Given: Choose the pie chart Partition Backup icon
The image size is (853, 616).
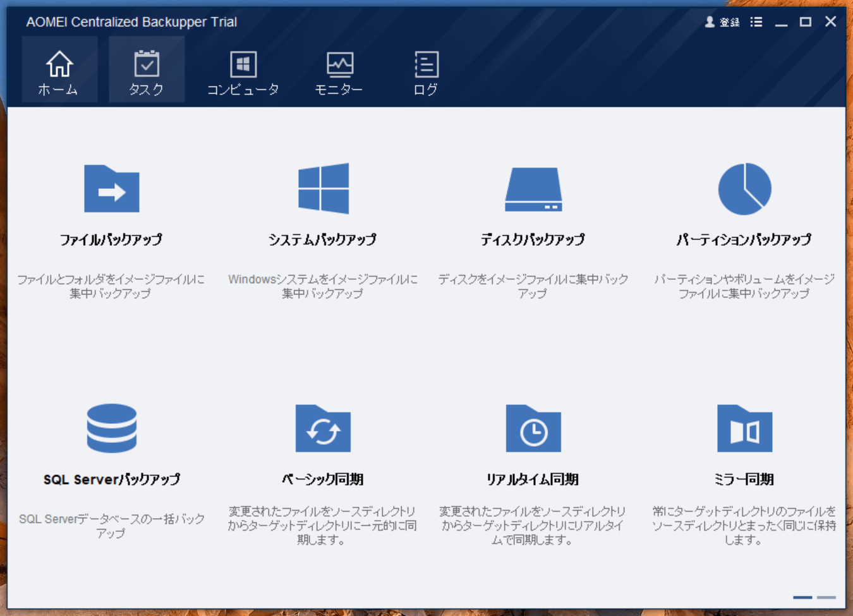Looking at the screenshot, I should pyautogui.click(x=744, y=189).
